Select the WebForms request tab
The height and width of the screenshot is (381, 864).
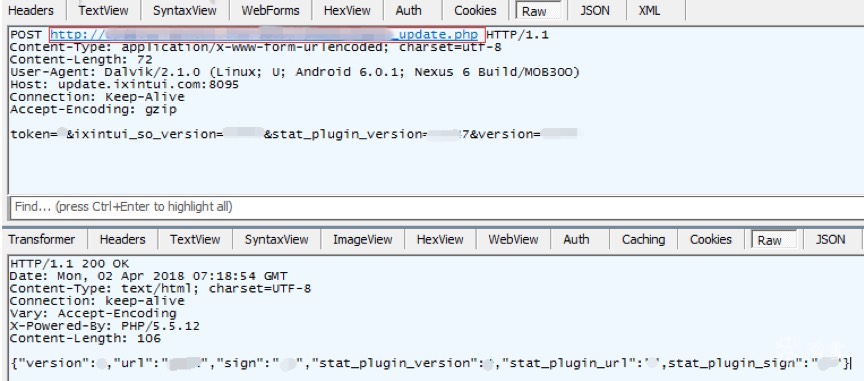[x=271, y=10]
